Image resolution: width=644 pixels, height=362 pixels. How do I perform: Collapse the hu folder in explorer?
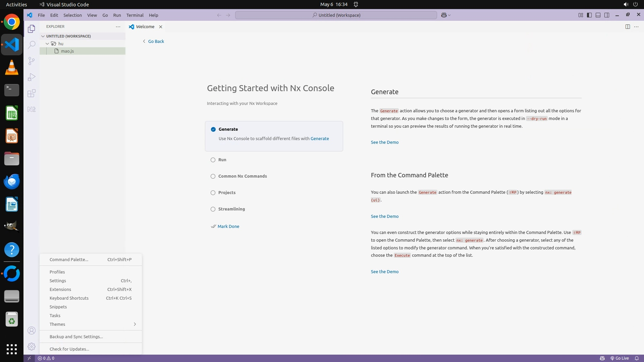pos(47,44)
